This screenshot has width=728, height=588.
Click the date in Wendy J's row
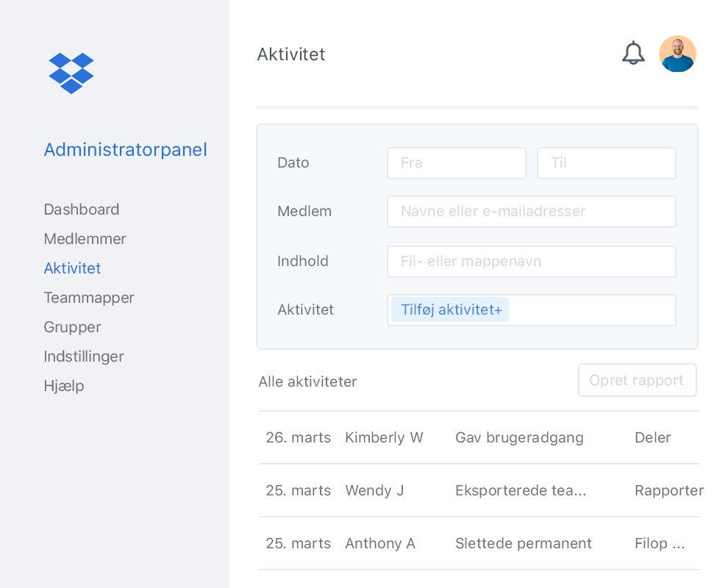click(x=299, y=490)
